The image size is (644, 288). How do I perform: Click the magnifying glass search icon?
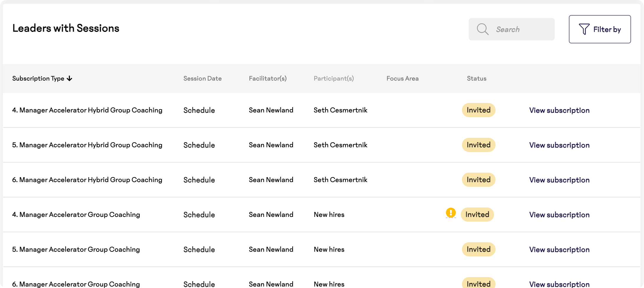point(483,29)
